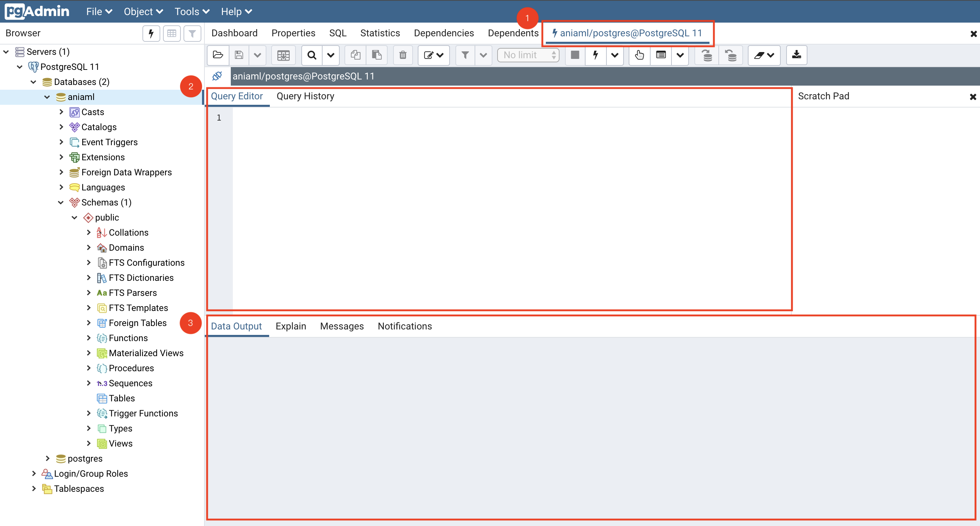Expand the Extensions node

[61, 157]
